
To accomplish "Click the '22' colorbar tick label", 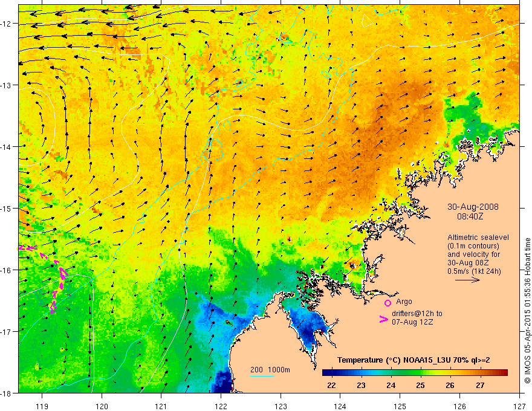I will click(331, 386).
